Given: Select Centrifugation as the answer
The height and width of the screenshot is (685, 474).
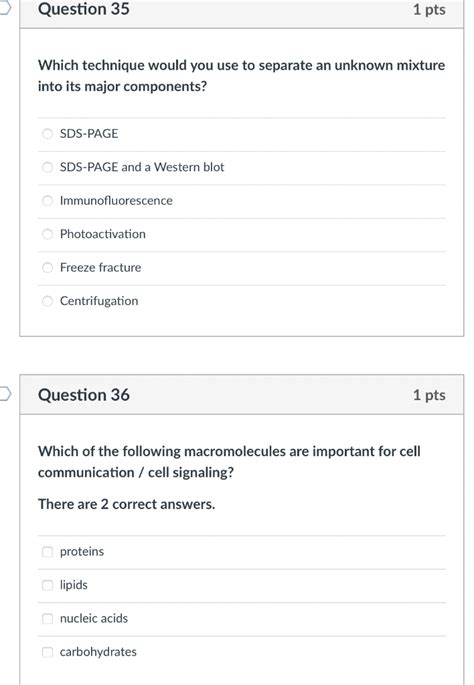Looking at the screenshot, I should tap(47, 301).
